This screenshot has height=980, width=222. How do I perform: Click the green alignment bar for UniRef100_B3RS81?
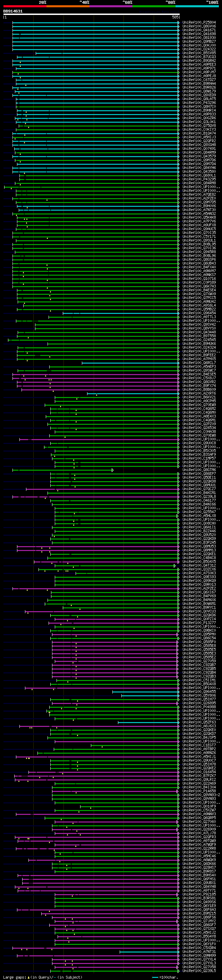coord(117,898)
